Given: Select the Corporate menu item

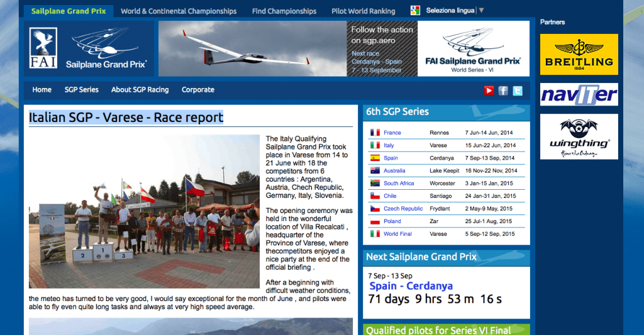Looking at the screenshot, I should [197, 90].
